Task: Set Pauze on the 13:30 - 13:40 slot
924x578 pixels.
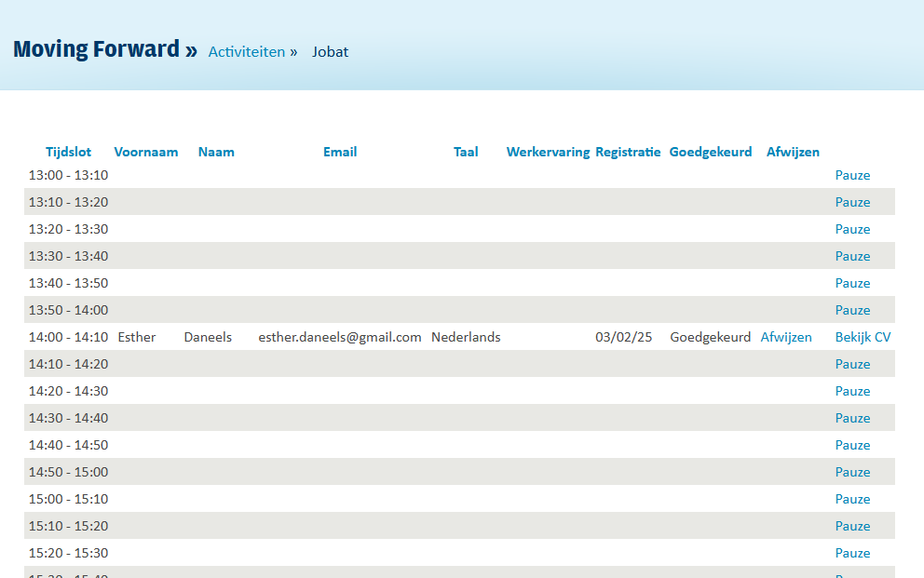Action: pyautogui.click(x=852, y=256)
